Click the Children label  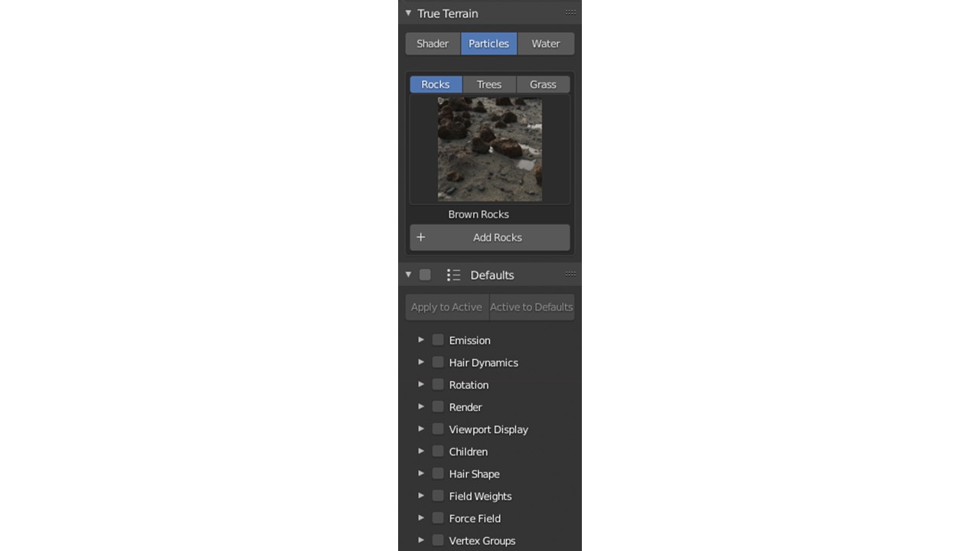coord(469,452)
